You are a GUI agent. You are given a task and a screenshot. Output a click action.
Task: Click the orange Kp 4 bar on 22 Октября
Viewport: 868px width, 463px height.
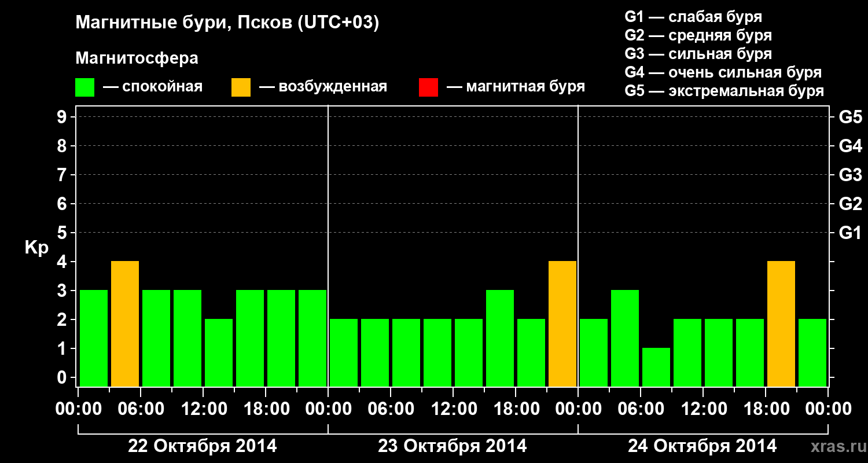pos(125,324)
